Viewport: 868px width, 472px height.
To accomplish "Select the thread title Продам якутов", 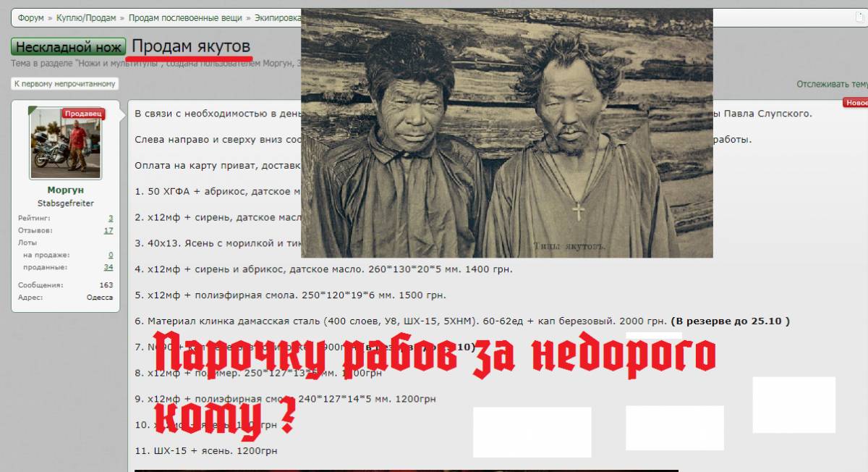I will pyautogui.click(x=192, y=46).
